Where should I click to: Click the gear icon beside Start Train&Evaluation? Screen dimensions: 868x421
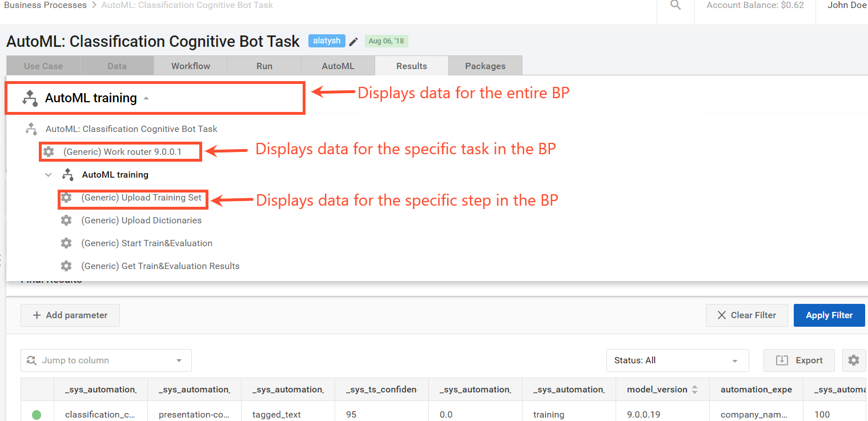[x=66, y=243]
